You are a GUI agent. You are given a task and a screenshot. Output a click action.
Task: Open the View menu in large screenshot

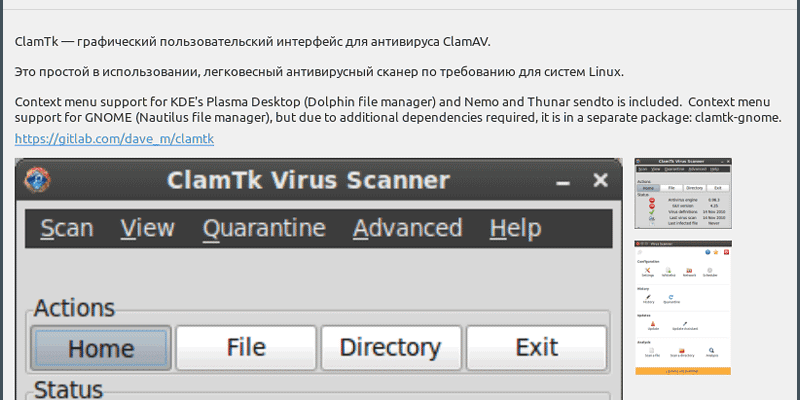[x=147, y=228]
